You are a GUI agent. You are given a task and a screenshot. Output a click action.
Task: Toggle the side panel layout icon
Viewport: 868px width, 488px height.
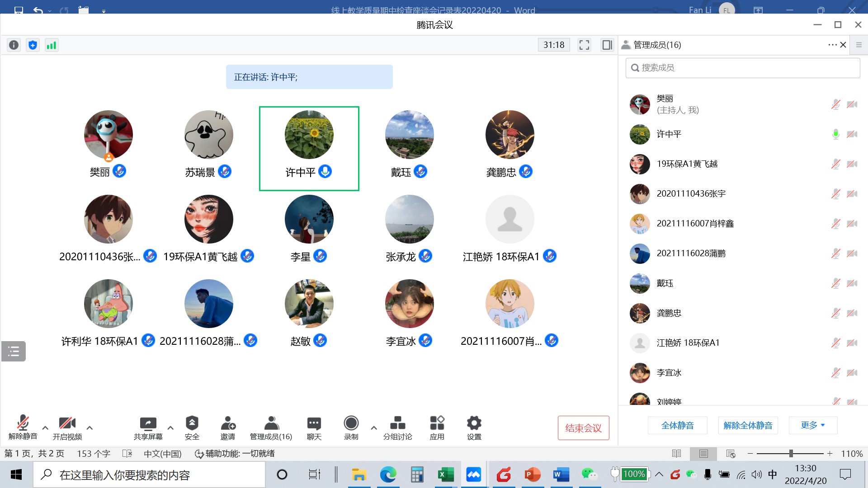point(607,45)
